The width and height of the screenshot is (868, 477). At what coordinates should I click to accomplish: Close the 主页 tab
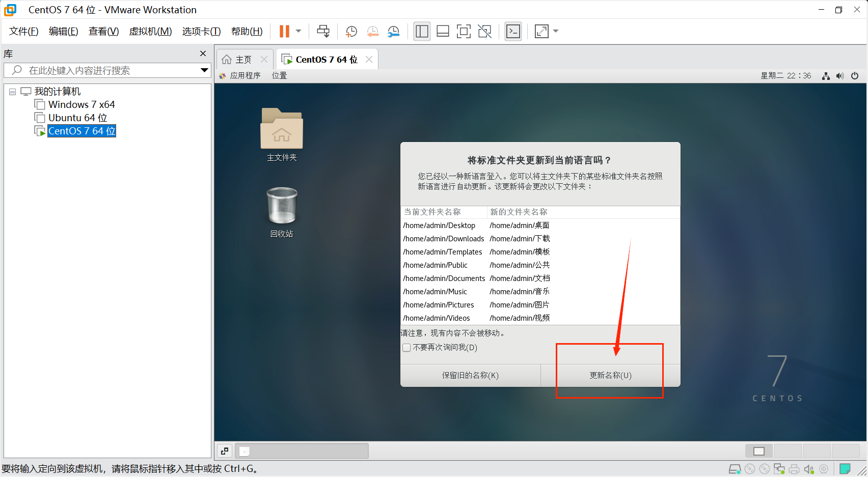[x=264, y=59]
